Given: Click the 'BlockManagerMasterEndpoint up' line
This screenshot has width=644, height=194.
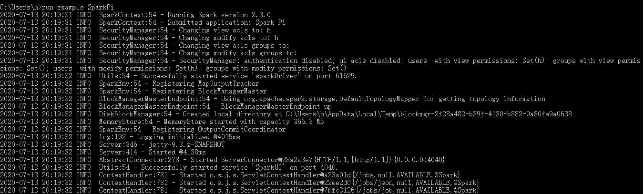Looking at the screenshot, I should 166,106.
